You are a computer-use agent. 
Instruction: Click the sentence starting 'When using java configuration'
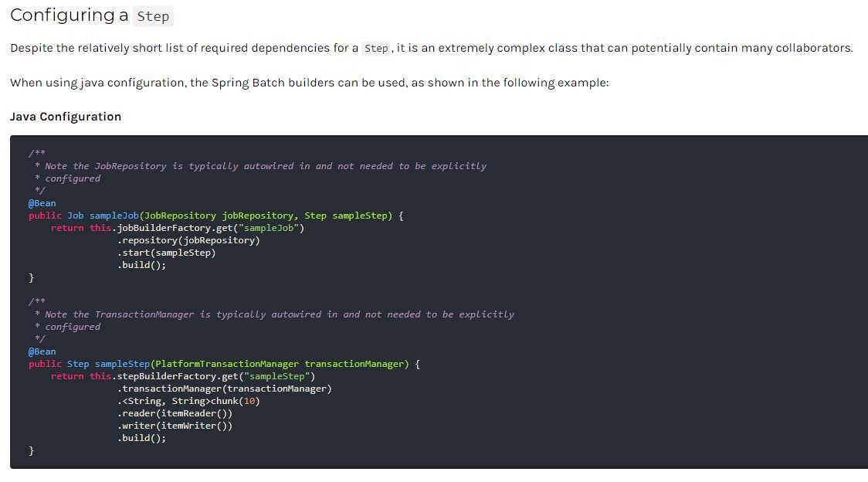tap(310, 83)
